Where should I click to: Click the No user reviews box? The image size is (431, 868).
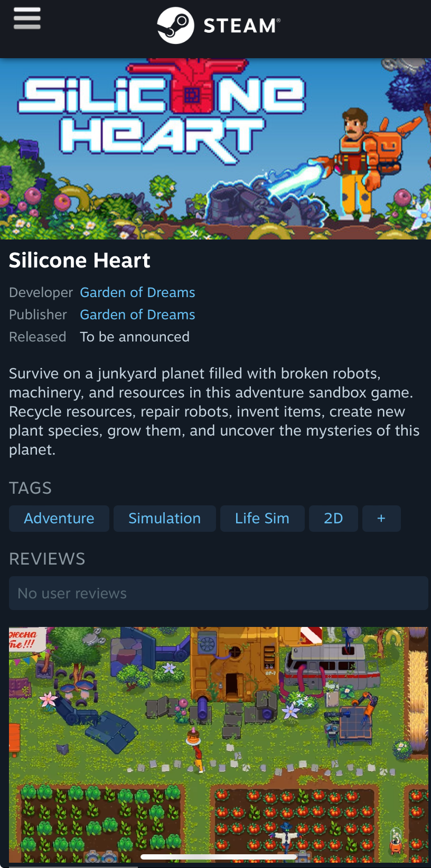pyautogui.click(x=219, y=593)
